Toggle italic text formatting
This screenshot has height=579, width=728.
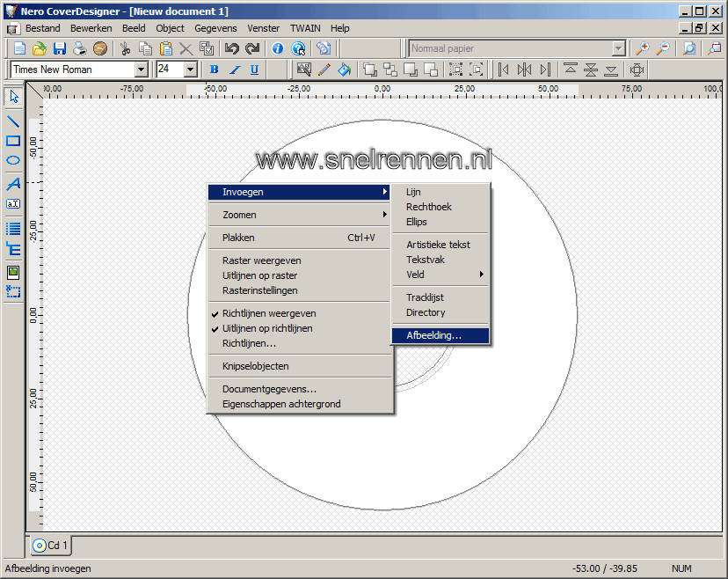tap(235, 70)
